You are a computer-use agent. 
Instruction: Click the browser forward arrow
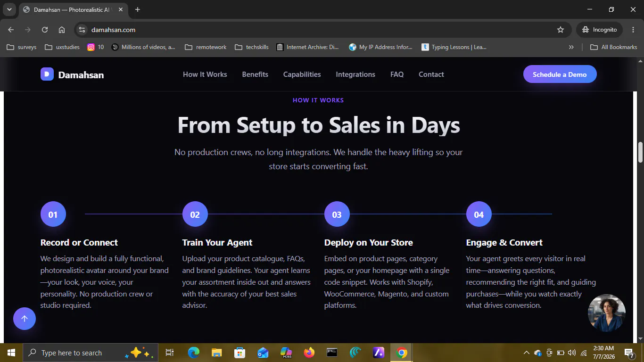click(x=28, y=30)
